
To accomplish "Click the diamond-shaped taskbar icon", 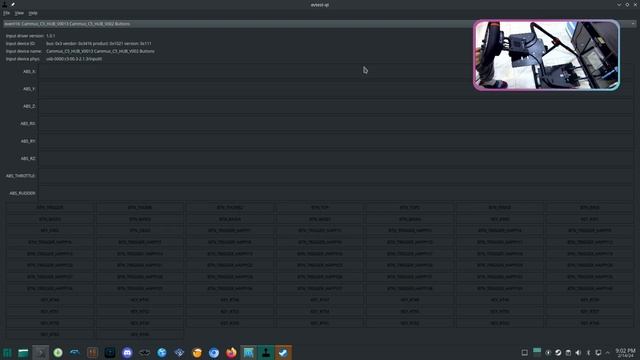I will coord(179,353).
